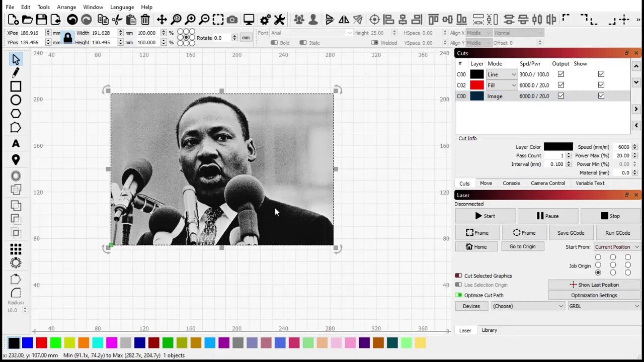Switch to the Move tab

coord(486,184)
